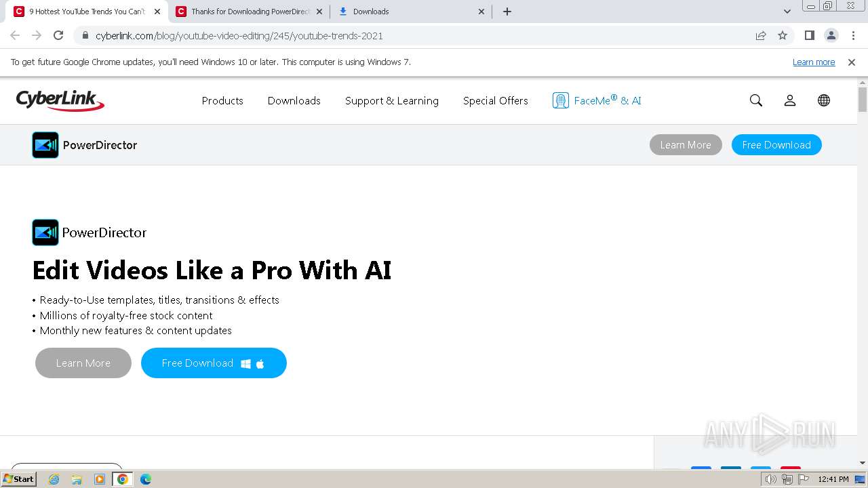Open the language globe icon

824,100
